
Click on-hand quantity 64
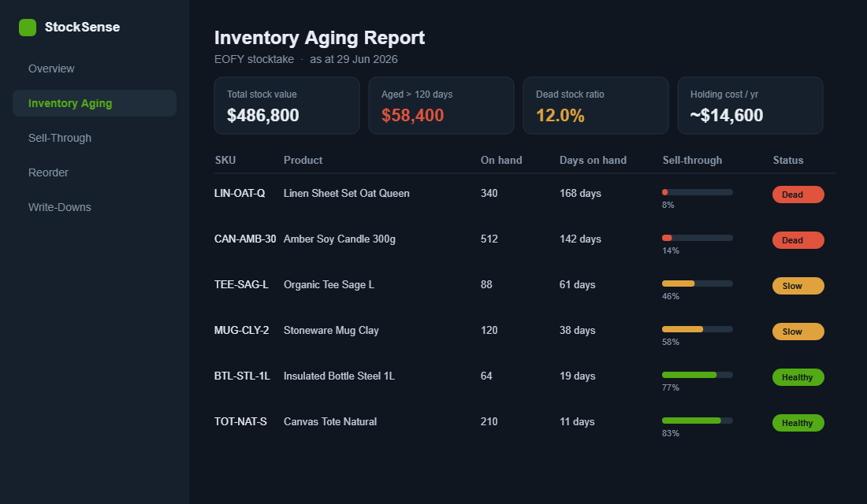pos(486,376)
